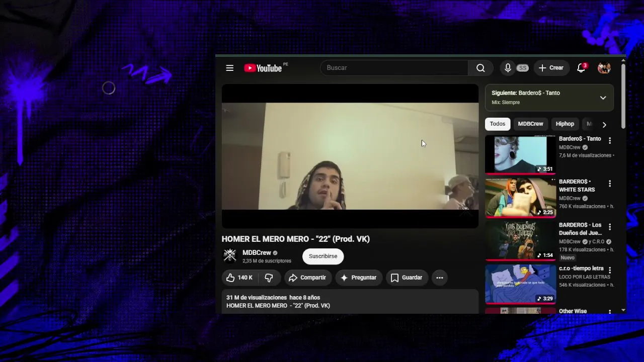This screenshot has width=644, height=362.
Task: Open Los Dueños del Juego thumbnail
Action: click(x=520, y=241)
